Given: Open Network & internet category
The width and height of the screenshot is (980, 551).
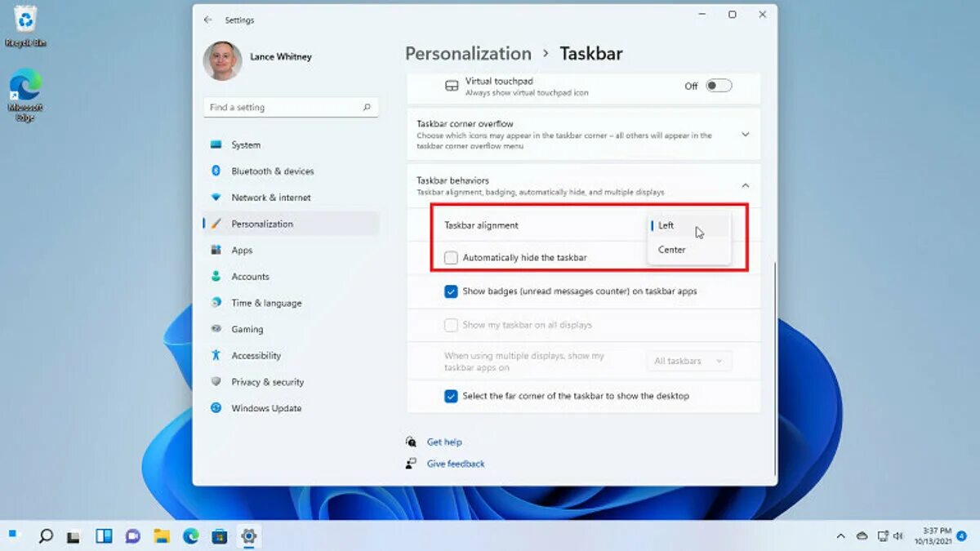Looking at the screenshot, I should (291, 198).
